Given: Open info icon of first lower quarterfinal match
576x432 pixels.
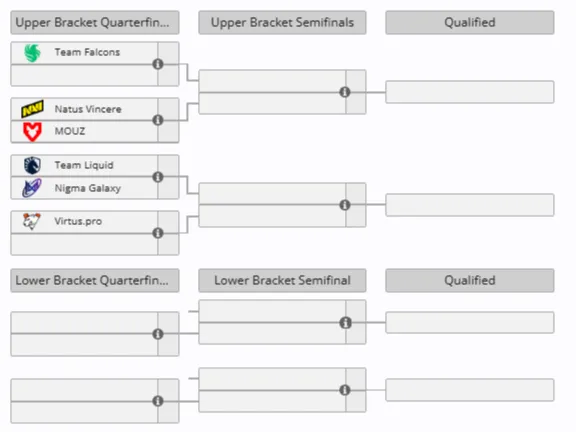Looking at the screenshot, I should [158, 334].
